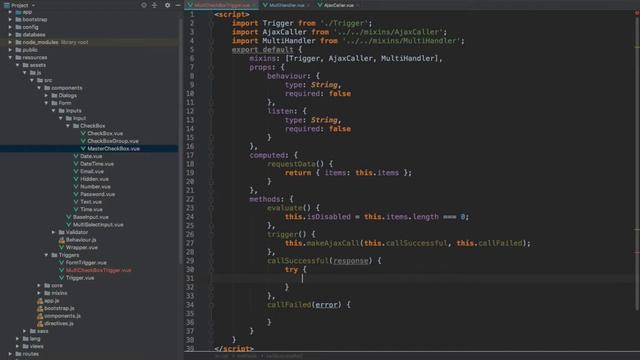Screen dimensions: 640x360
Task: Collapse the Triggers folder arrow
Action: (x=47, y=255)
